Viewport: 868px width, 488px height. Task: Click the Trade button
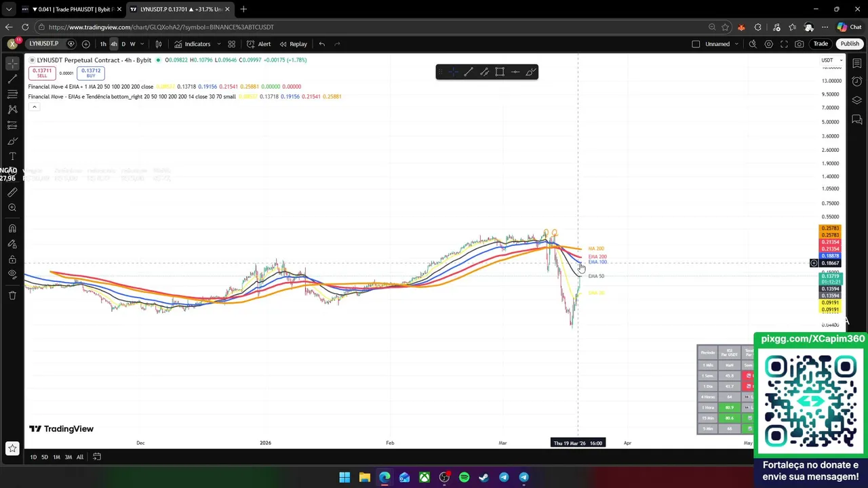(x=821, y=44)
